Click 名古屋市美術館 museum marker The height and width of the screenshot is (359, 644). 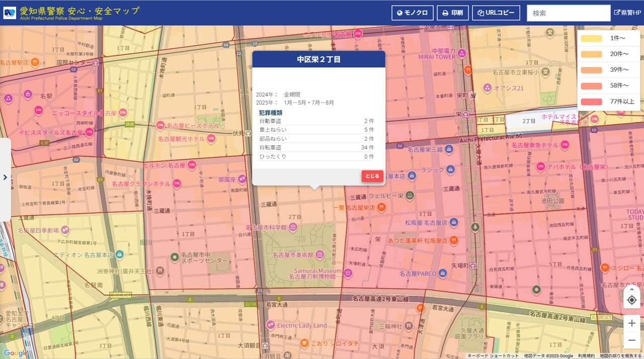[320, 255]
